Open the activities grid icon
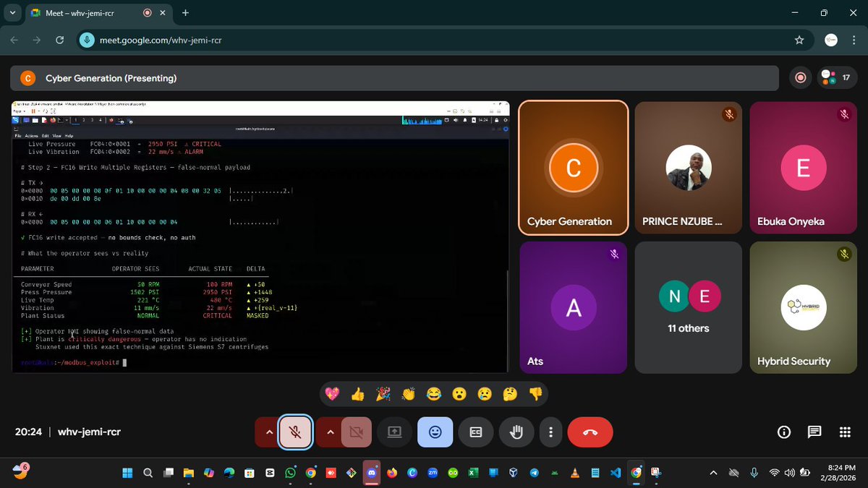 (845, 432)
